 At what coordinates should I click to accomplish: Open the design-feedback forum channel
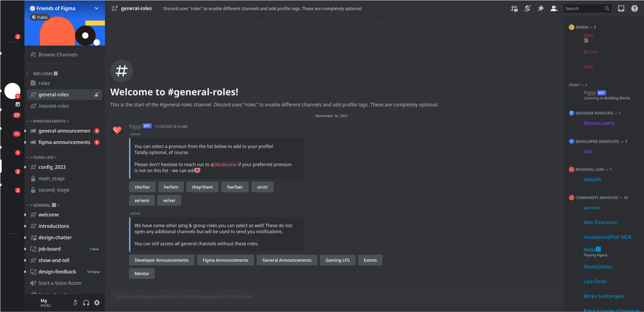(x=65, y=272)
